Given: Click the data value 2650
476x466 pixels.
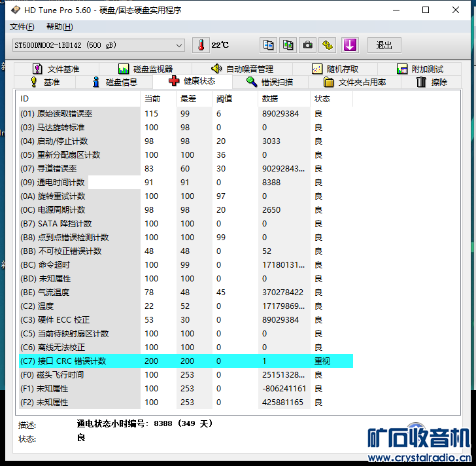Looking at the screenshot, I should click(x=271, y=210).
